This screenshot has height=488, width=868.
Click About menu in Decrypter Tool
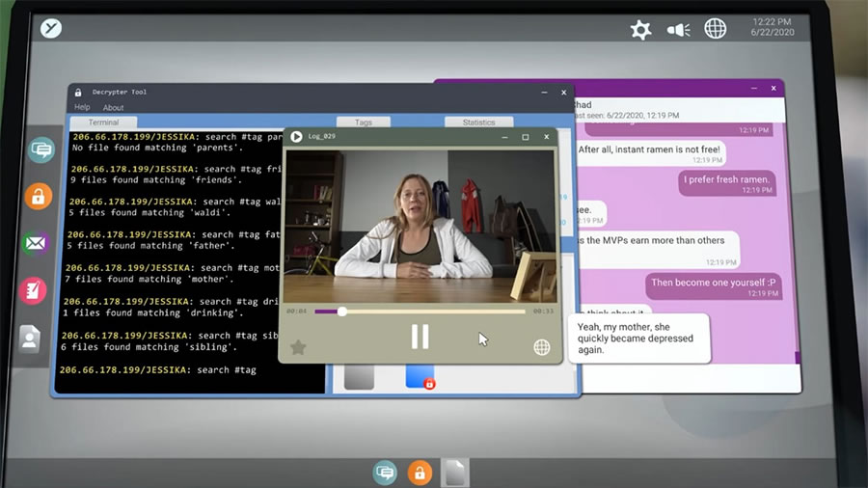tap(113, 107)
